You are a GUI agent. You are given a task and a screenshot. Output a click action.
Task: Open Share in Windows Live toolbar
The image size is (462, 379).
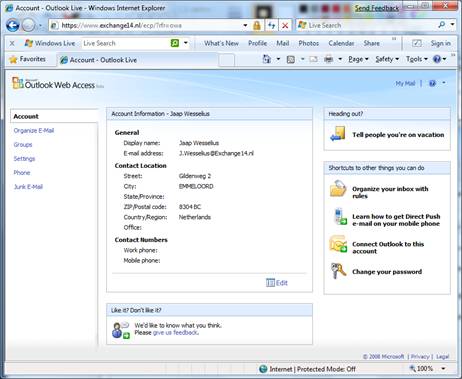pyautogui.click(x=372, y=43)
